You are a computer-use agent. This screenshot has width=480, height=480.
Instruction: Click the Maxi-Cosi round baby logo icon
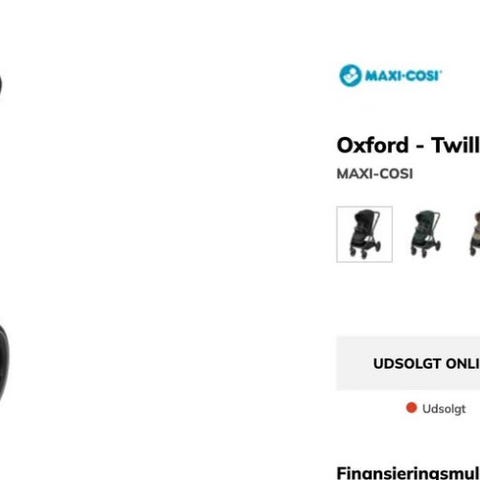coord(350,76)
